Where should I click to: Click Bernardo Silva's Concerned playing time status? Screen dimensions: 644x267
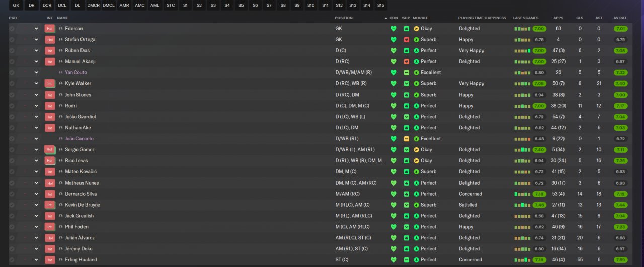470,194
